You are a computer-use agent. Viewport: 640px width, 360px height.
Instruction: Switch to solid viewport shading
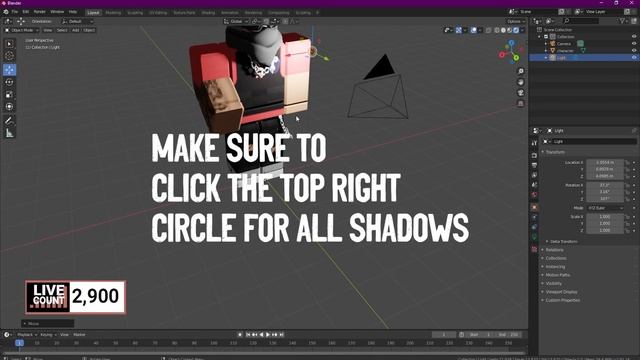(503, 30)
